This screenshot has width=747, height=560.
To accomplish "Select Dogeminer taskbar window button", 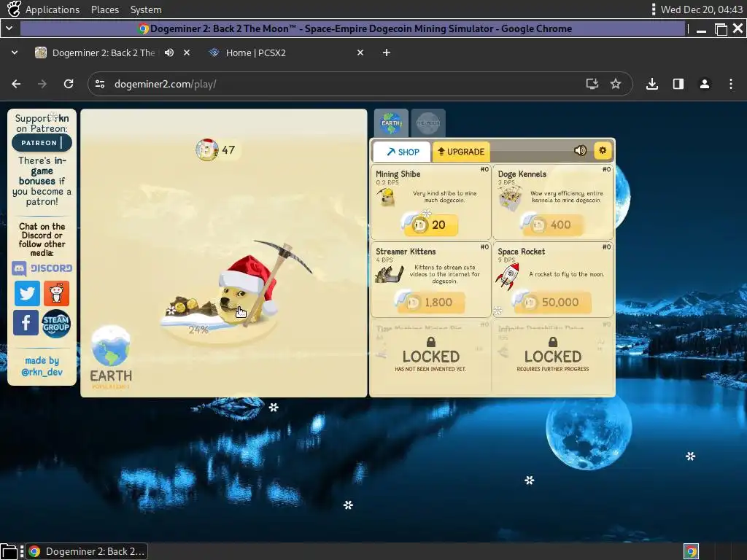I will tap(86, 551).
